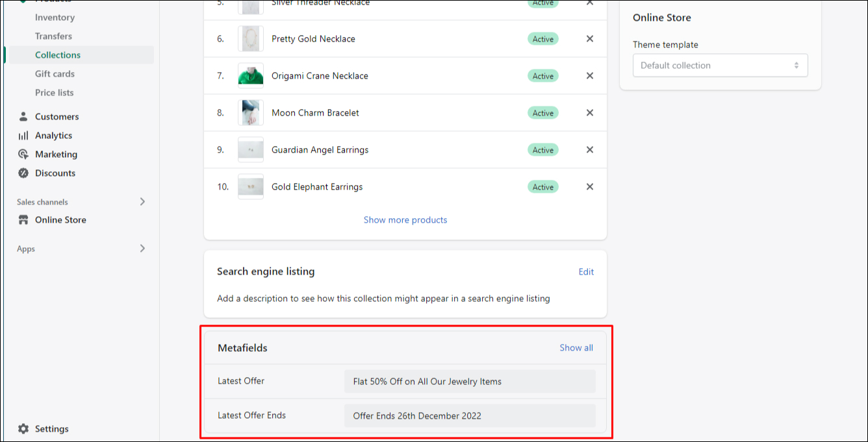Edit the Latest Offer Ends metafield value
This screenshot has height=442, width=868.
click(x=470, y=416)
